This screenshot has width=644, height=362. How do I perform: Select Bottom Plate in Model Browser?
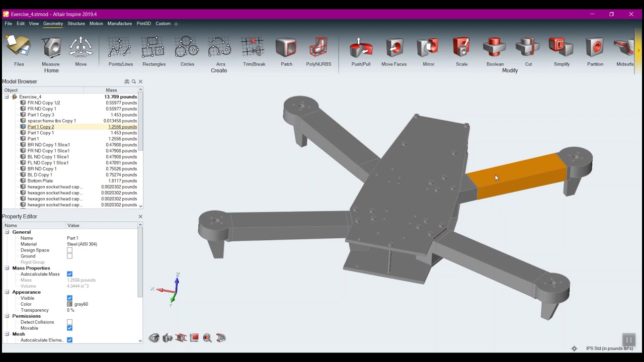coord(40,180)
